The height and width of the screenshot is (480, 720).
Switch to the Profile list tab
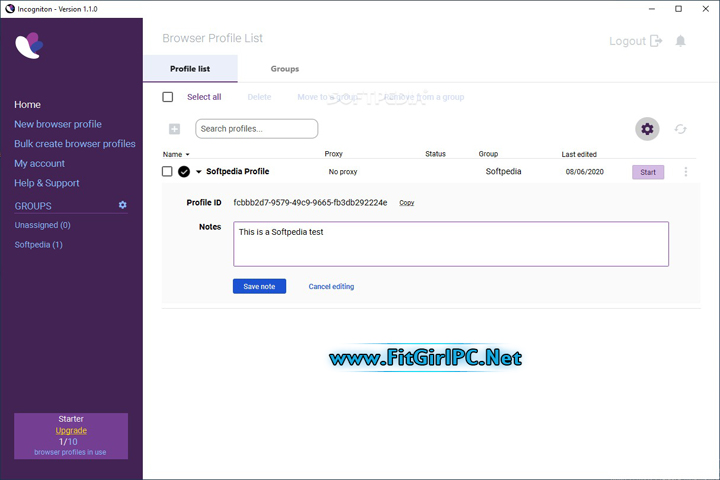[x=190, y=69]
